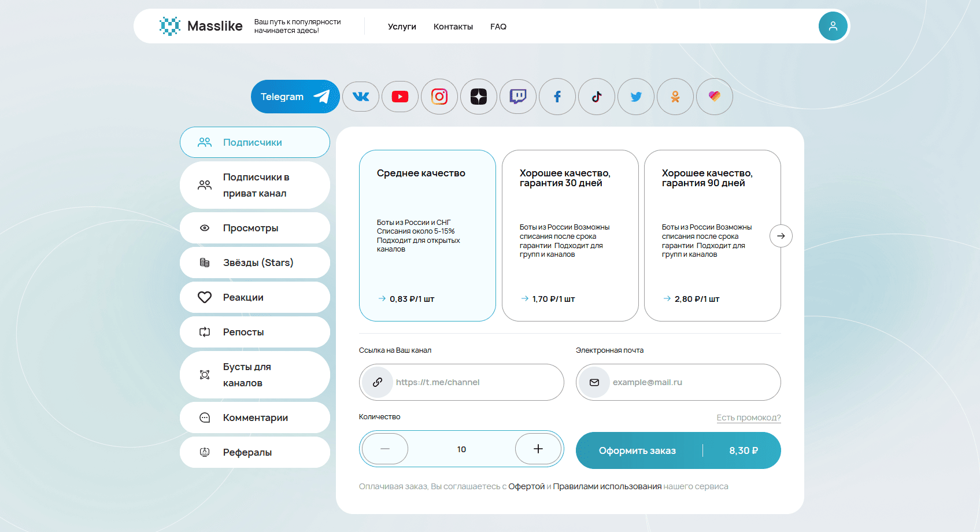This screenshot has height=532, width=980.
Task: Select the Реакции category
Action: (255, 297)
